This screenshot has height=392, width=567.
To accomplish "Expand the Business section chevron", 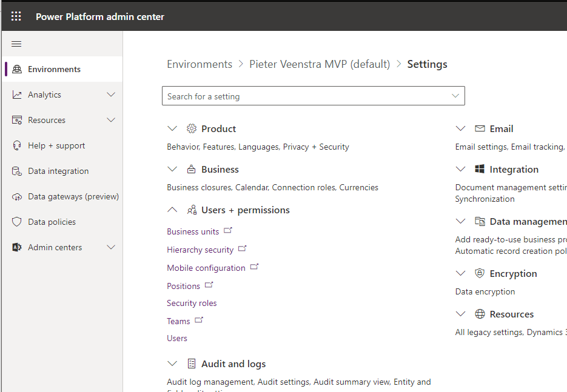I will click(x=172, y=169).
